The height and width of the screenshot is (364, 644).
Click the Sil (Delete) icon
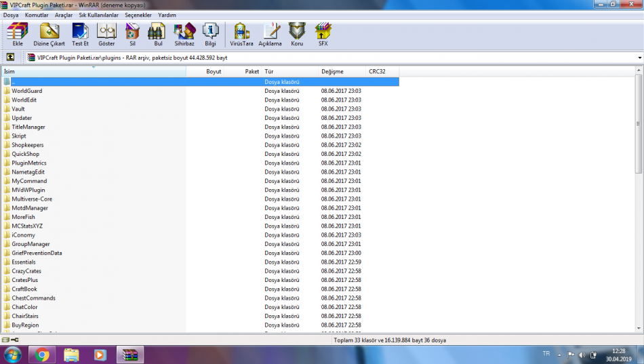pyautogui.click(x=132, y=35)
